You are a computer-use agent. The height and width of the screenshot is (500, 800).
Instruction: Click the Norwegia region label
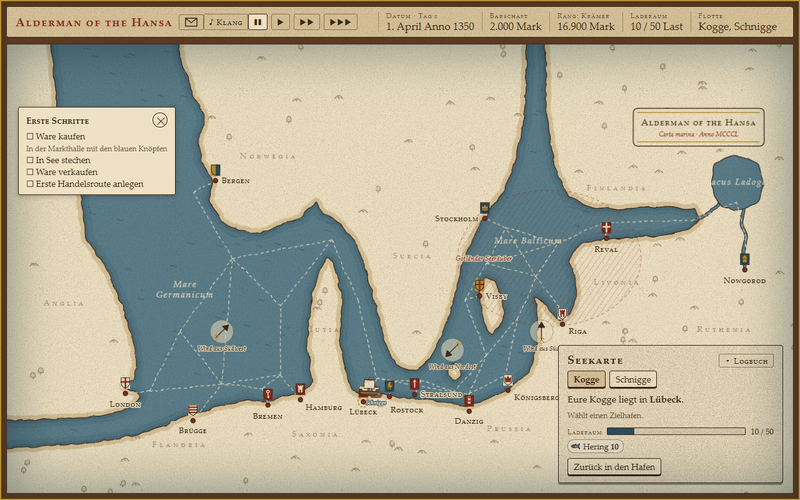point(267,156)
